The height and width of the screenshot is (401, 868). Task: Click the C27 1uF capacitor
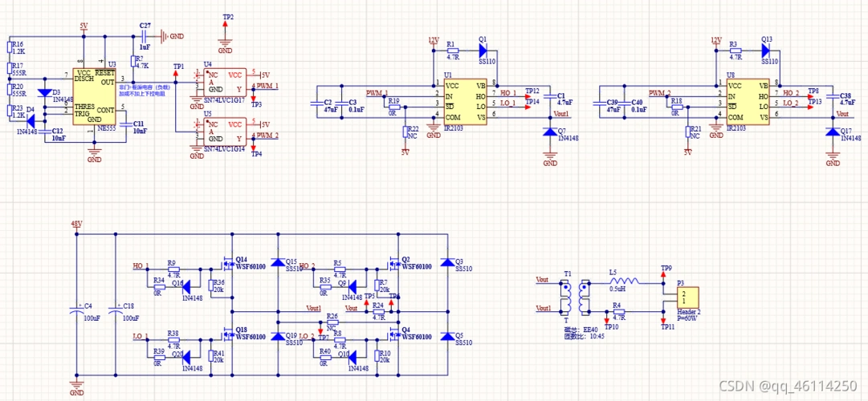click(145, 36)
